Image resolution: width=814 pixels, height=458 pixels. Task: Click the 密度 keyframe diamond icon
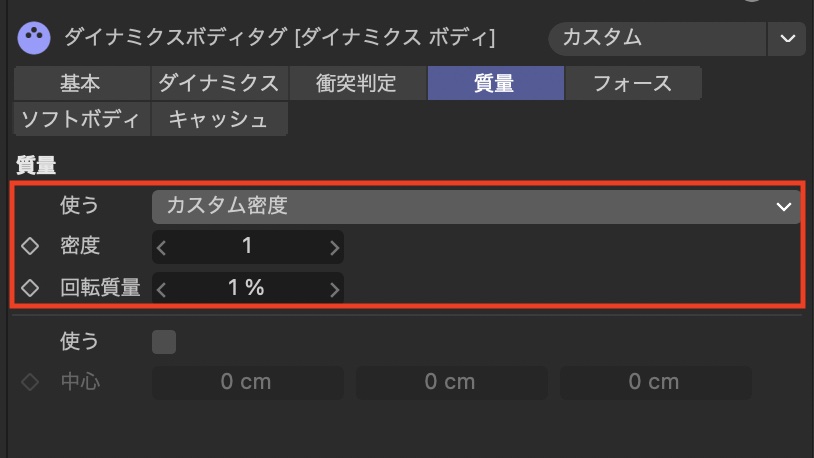point(30,247)
